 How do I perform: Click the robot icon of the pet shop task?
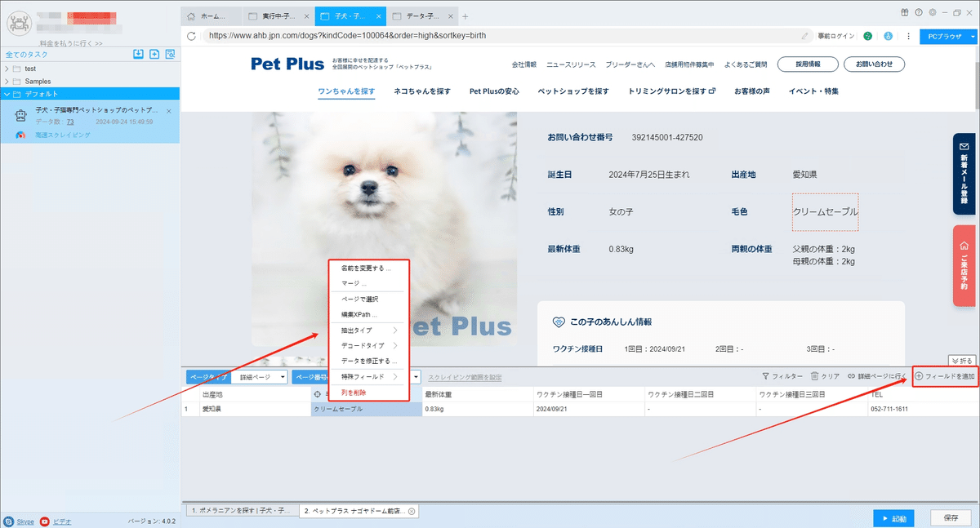point(22,115)
